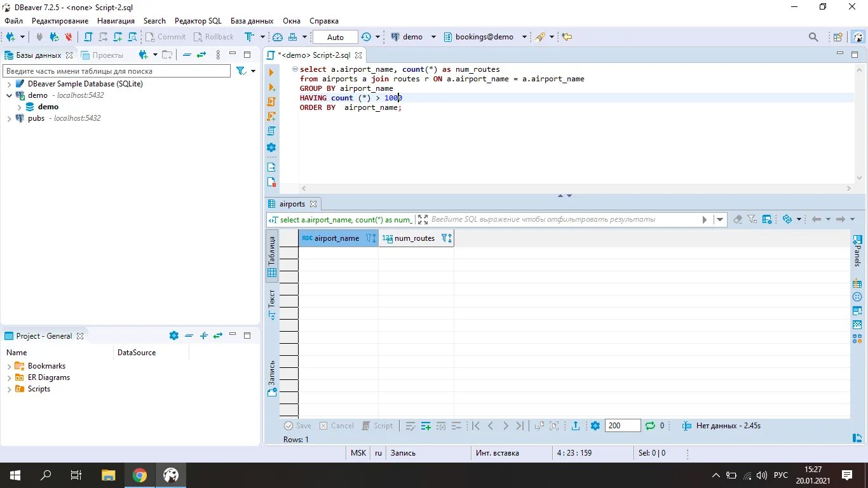868x488 pixels.
Task: Click the New Connection plug icon in main toolbar
Action: pyautogui.click(x=10, y=37)
